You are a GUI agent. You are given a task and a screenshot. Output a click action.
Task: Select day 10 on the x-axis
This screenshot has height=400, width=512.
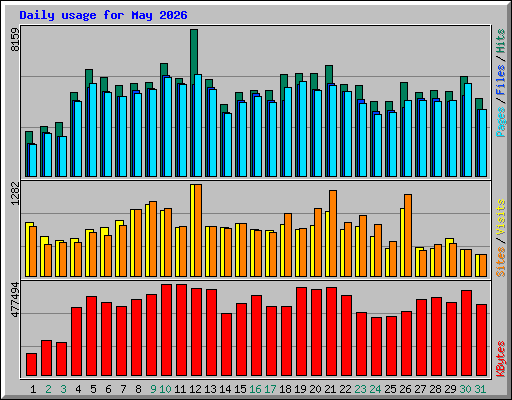(165, 389)
